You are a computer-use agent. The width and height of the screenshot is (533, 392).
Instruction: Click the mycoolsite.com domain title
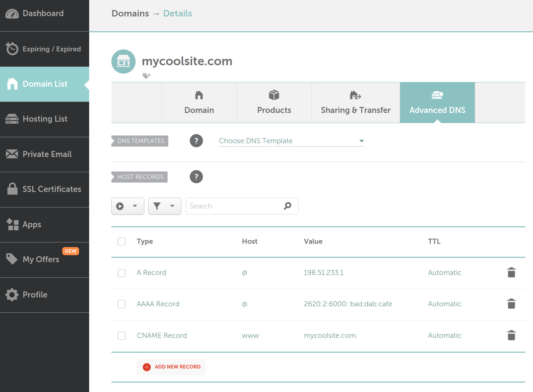[187, 61]
